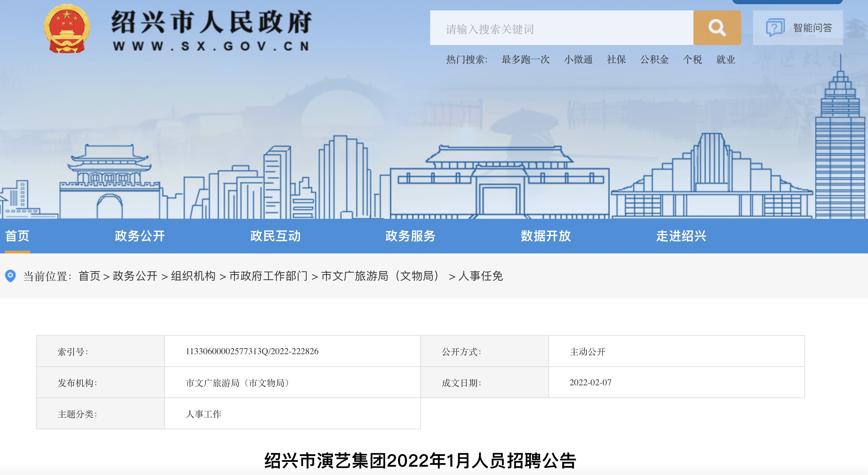Click 人事任免 in the breadcrumb
868x475 pixels.
pos(480,276)
